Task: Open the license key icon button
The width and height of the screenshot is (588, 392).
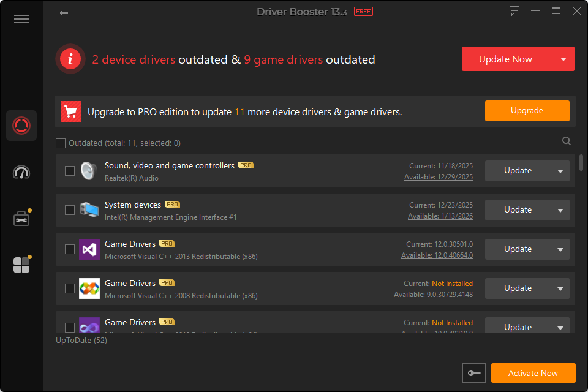Action: (474, 373)
